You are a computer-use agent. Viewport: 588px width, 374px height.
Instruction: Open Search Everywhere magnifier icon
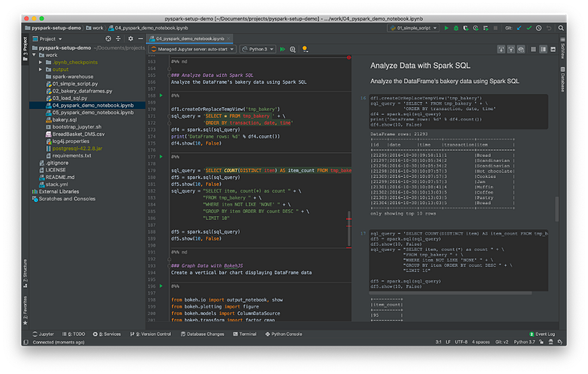pyautogui.click(x=561, y=28)
